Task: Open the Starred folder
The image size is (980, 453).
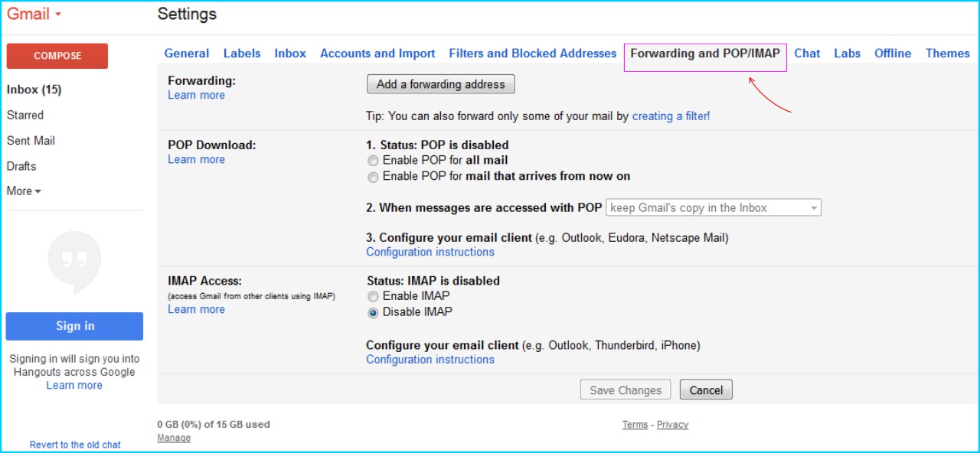Action: point(25,115)
